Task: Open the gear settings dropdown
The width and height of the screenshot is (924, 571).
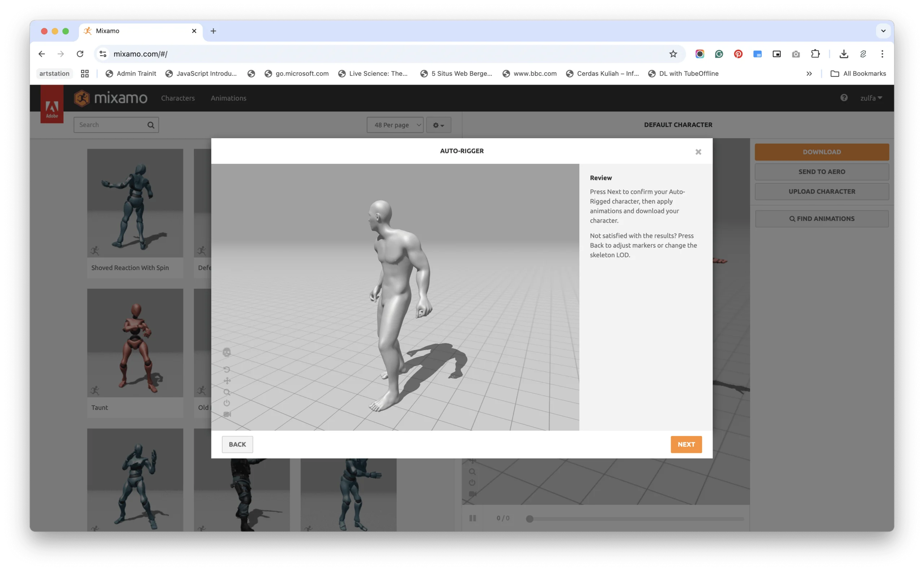Action: click(x=439, y=125)
